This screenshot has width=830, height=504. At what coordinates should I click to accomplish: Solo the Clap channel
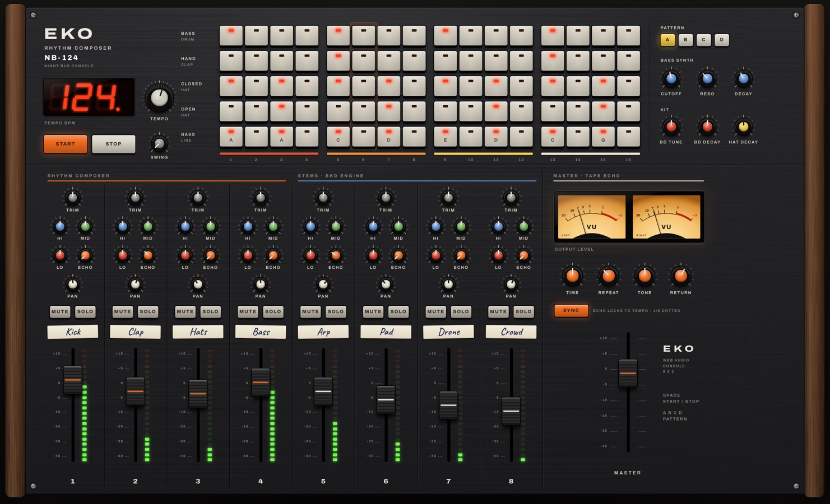(x=148, y=311)
